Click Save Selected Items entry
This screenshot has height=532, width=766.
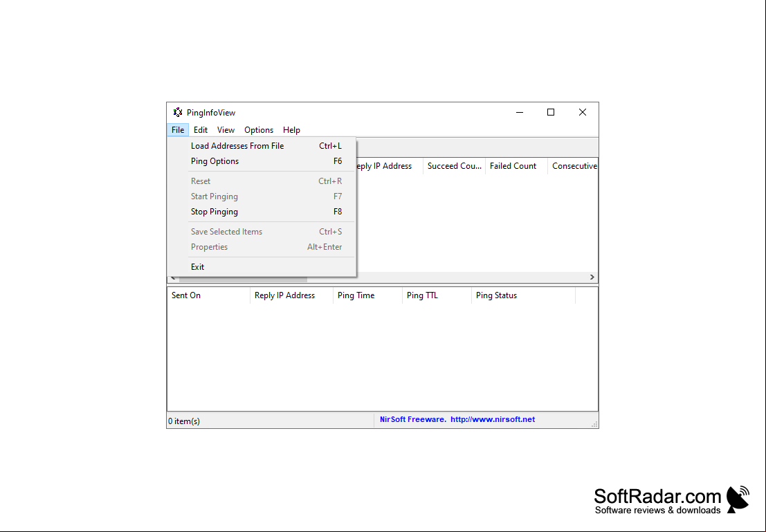point(262,232)
